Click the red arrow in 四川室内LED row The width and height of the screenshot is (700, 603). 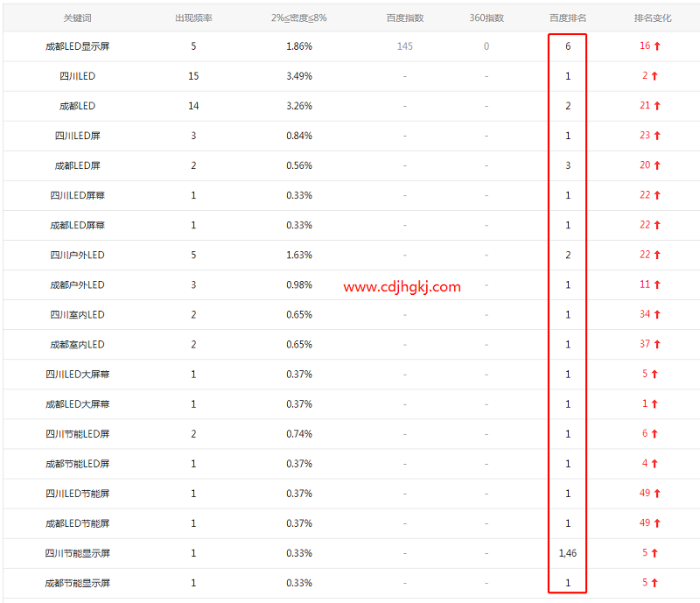[657, 314]
